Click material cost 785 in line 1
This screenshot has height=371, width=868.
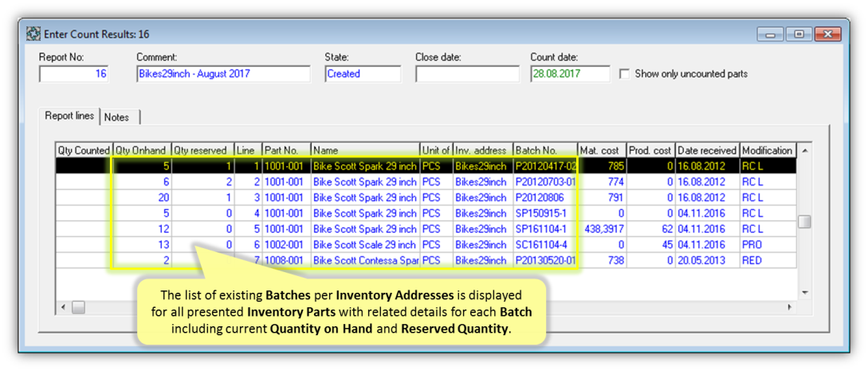coord(602,166)
